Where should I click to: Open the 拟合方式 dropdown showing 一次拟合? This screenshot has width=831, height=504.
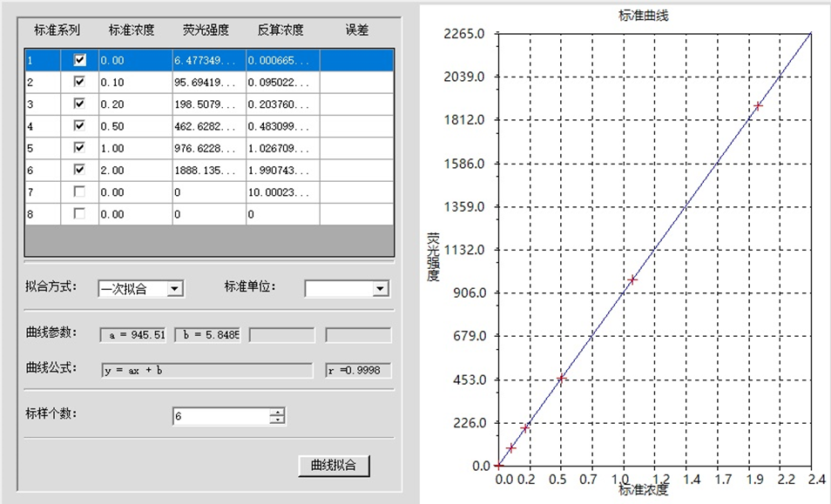coord(175,288)
